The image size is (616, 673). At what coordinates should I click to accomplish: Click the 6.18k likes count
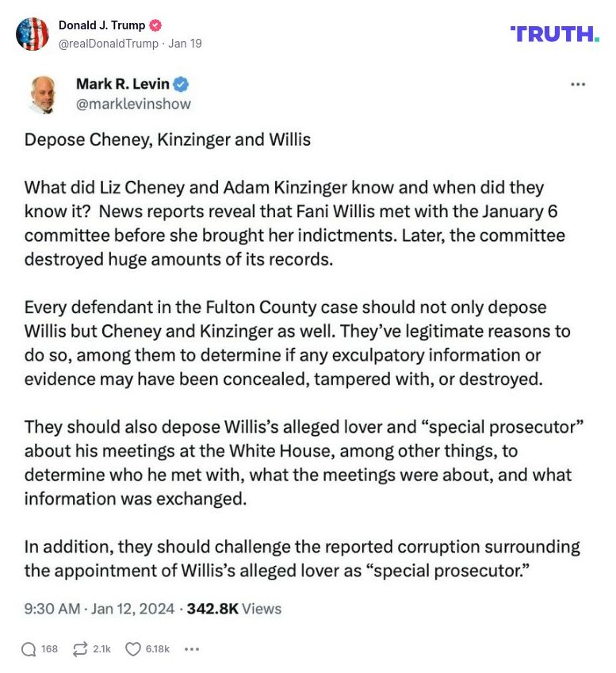[x=158, y=648]
